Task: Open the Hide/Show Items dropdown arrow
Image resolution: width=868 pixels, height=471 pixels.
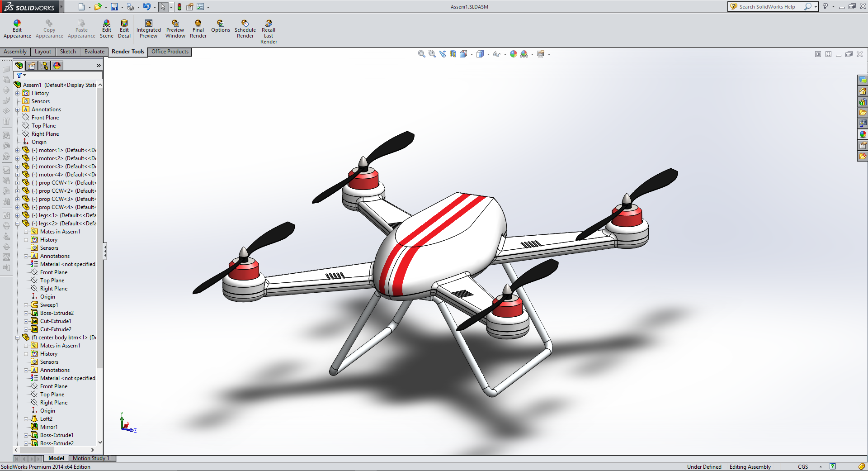Action: (x=505, y=54)
